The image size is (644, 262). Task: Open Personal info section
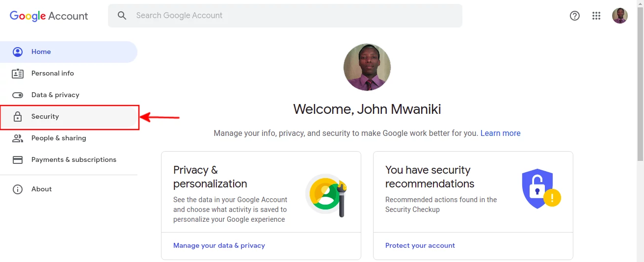(x=69, y=74)
